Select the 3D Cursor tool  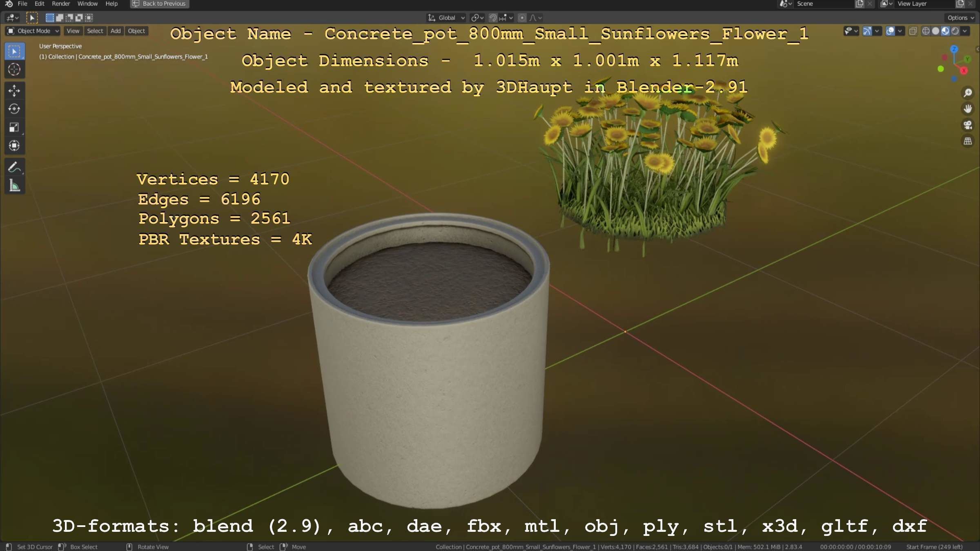(14, 70)
